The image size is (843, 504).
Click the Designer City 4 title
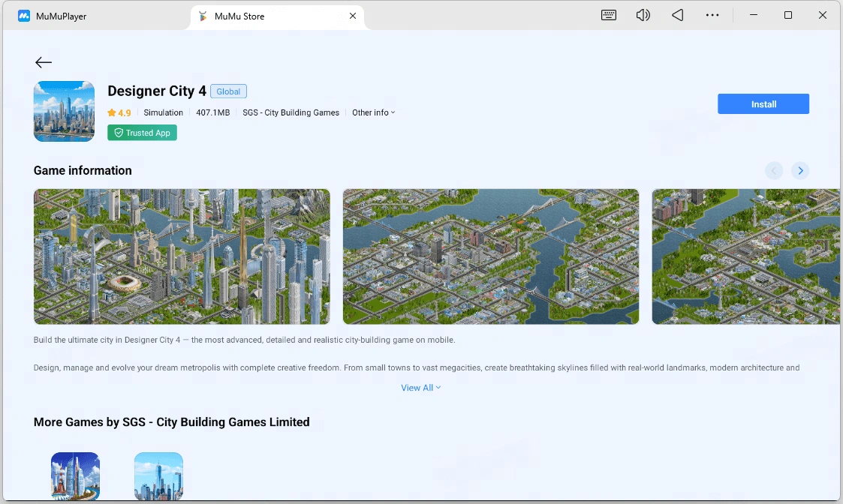coord(156,91)
